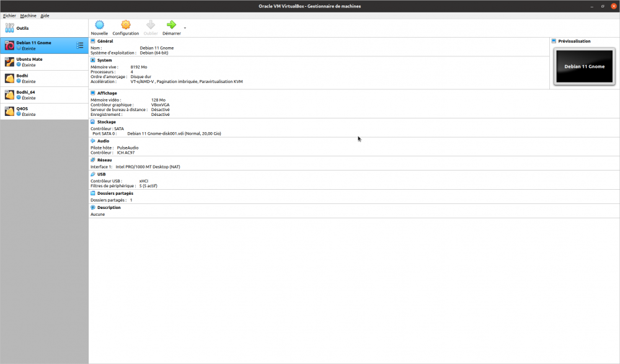Click the USB section icon

[93, 174]
